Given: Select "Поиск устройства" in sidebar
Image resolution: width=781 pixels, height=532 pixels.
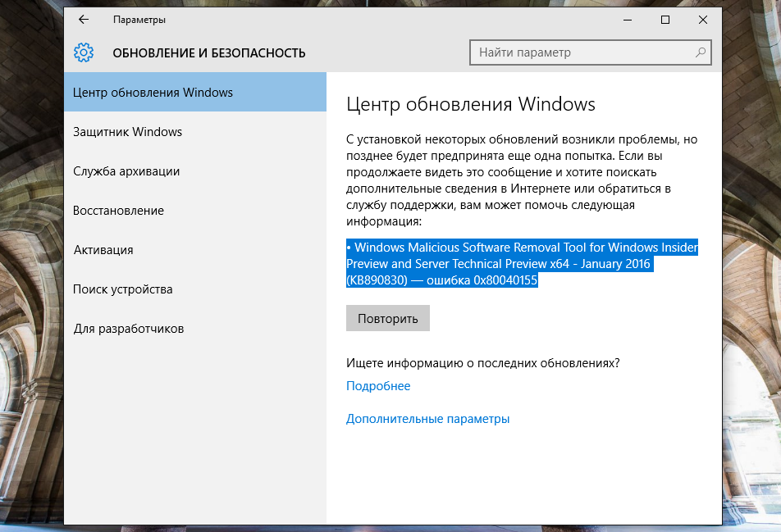Looking at the screenshot, I should 123,289.
